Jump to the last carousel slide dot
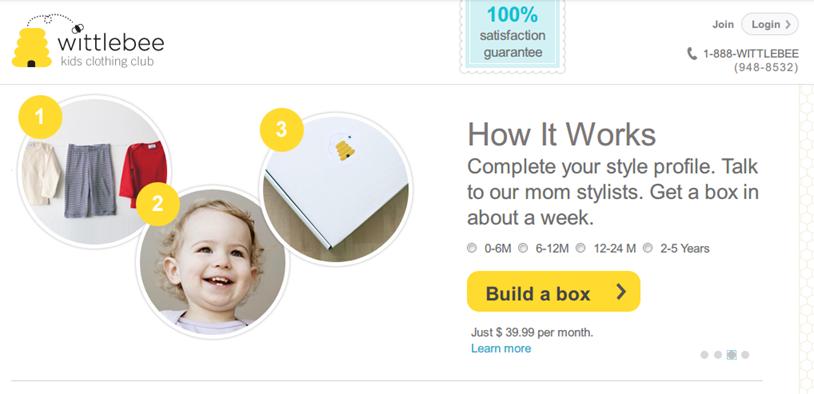This screenshot has width=814, height=394. click(745, 355)
